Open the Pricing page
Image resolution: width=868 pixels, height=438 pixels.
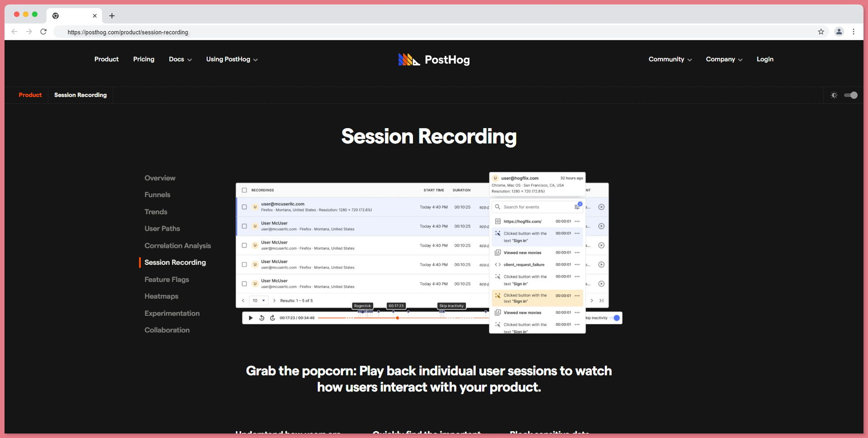[144, 59]
